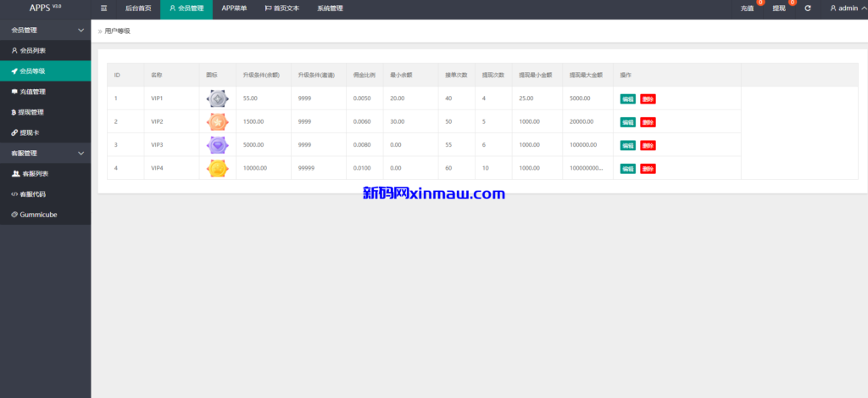
Task: Click the 20000.00 maximum withdrawal cell
Action: [588, 122]
